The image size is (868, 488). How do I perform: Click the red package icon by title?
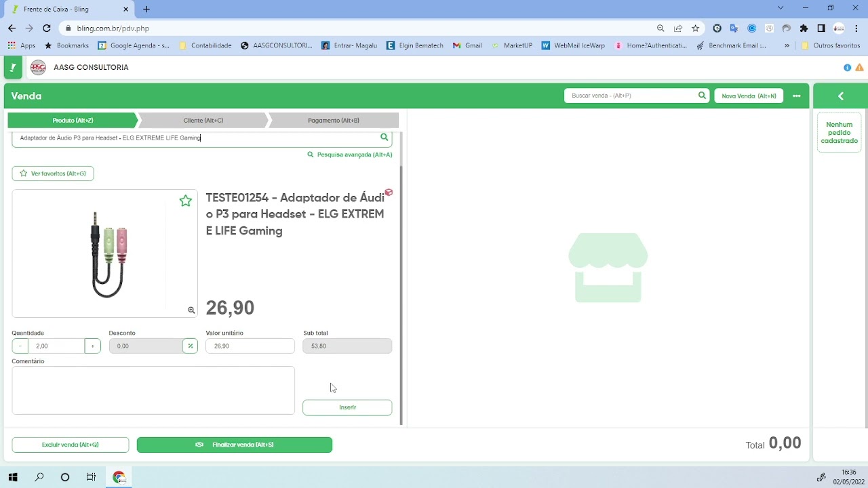pyautogui.click(x=389, y=192)
